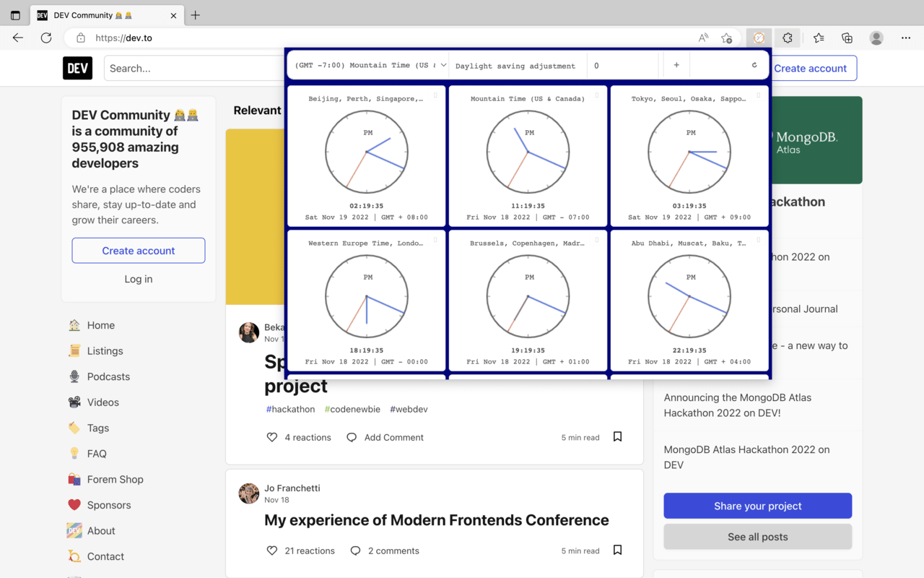Add this page to favorites star icon
This screenshot has height=578, width=924.
(x=727, y=38)
